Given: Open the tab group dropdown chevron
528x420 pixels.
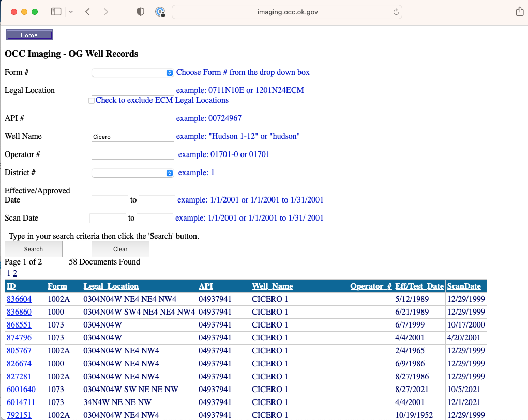Looking at the screenshot, I should [71, 12].
